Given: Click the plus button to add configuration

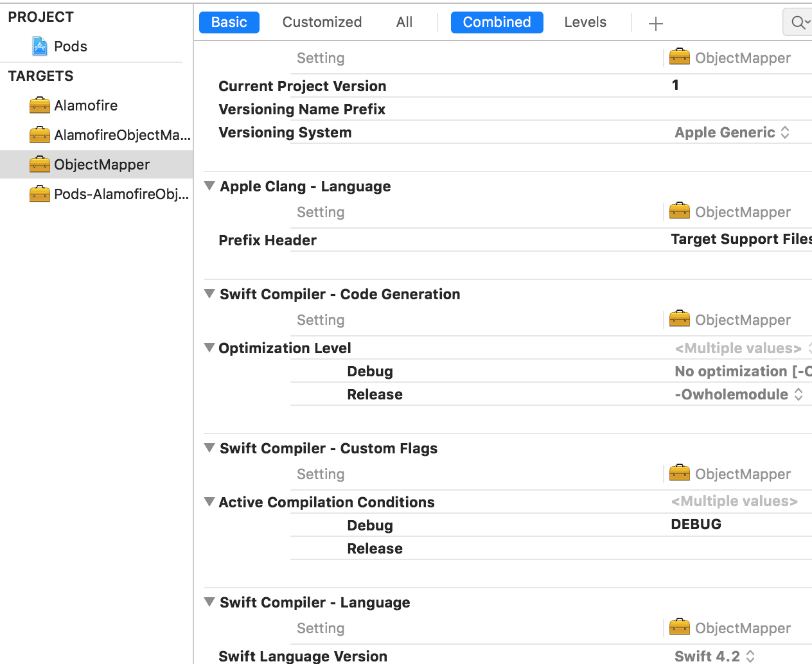Looking at the screenshot, I should click(x=655, y=23).
